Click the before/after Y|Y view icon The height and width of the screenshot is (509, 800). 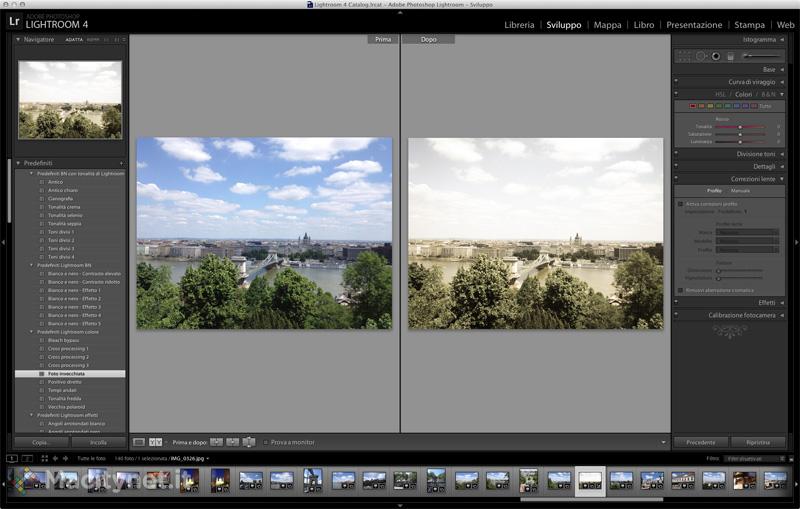coord(156,442)
